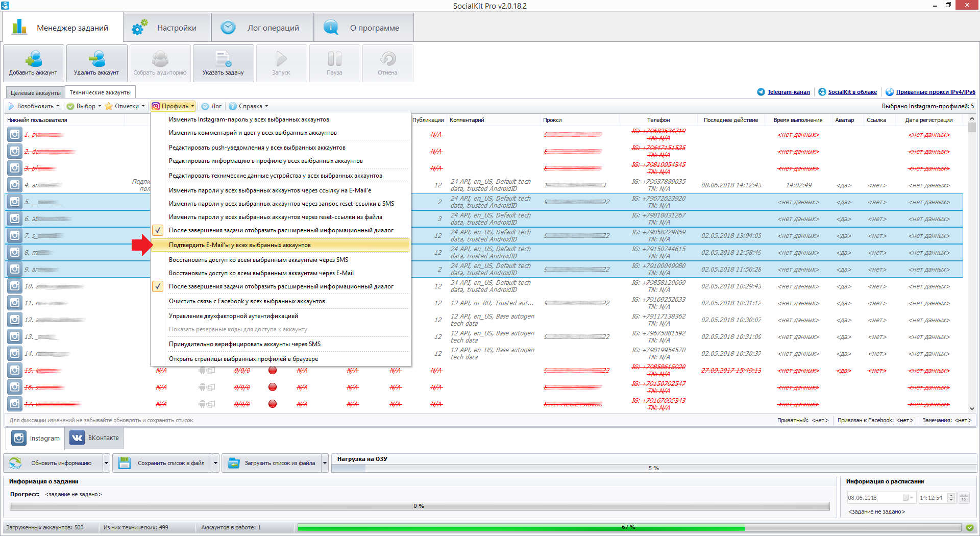Select Редактировать технические данные устройства entry

[x=281, y=176]
